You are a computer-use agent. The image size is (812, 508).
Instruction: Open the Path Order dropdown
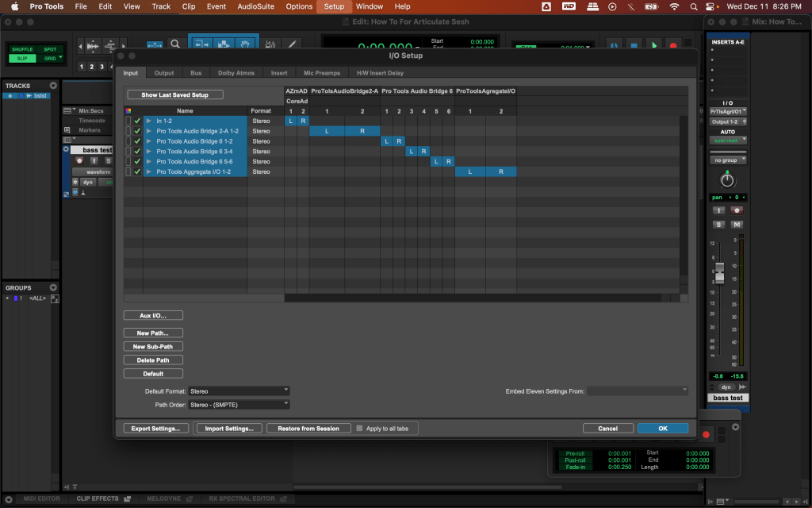coord(239,405)
